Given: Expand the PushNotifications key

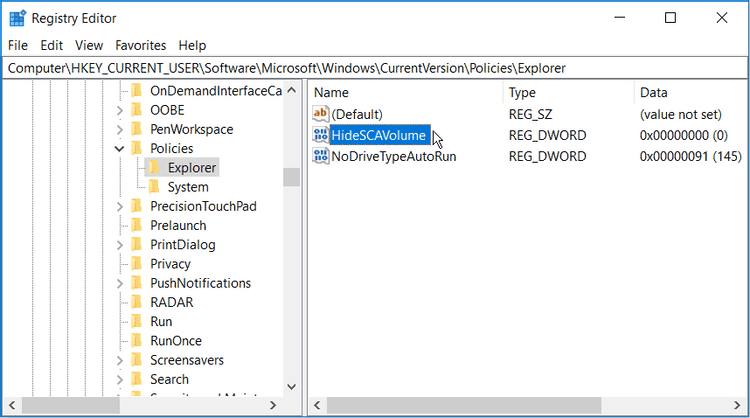Looking at the screenshot, I should coord(120,283).
